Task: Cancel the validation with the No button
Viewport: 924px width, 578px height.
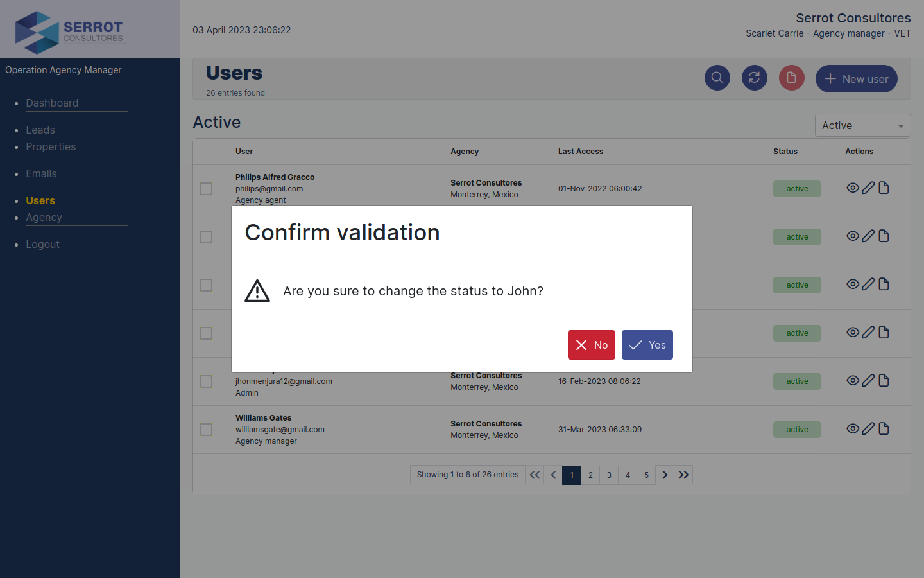Action: [591, 345]
